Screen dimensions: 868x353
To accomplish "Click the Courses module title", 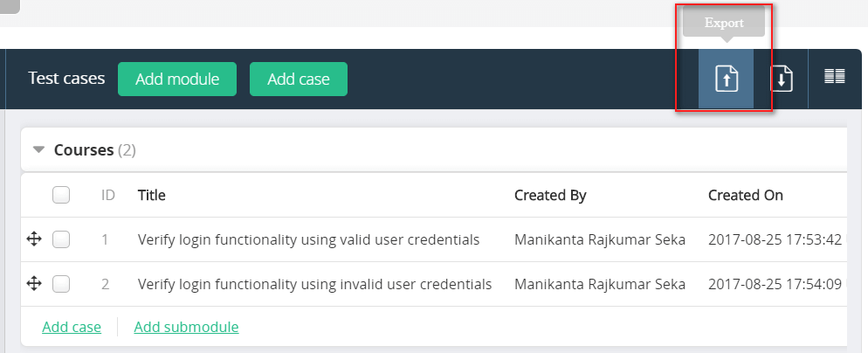I will point(84,149).
